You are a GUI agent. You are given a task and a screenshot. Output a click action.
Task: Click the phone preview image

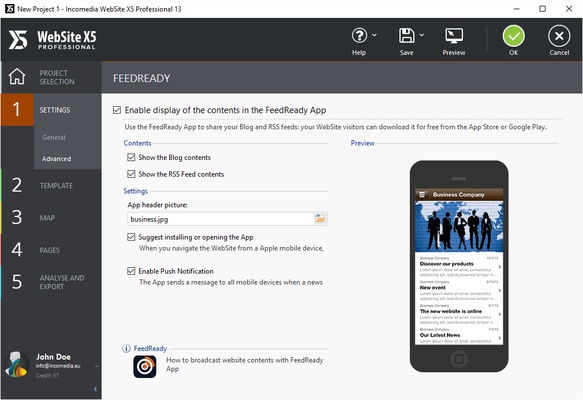click(x=459, y=266)
